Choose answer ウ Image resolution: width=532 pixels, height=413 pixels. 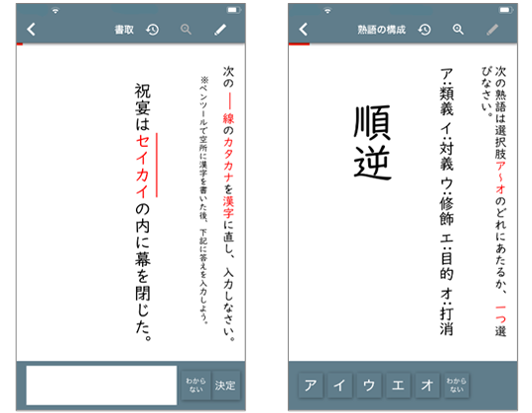[369, 385]
